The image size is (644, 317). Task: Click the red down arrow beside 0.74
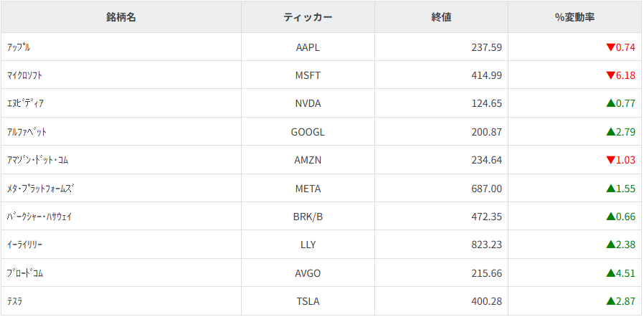click(610, 47)
